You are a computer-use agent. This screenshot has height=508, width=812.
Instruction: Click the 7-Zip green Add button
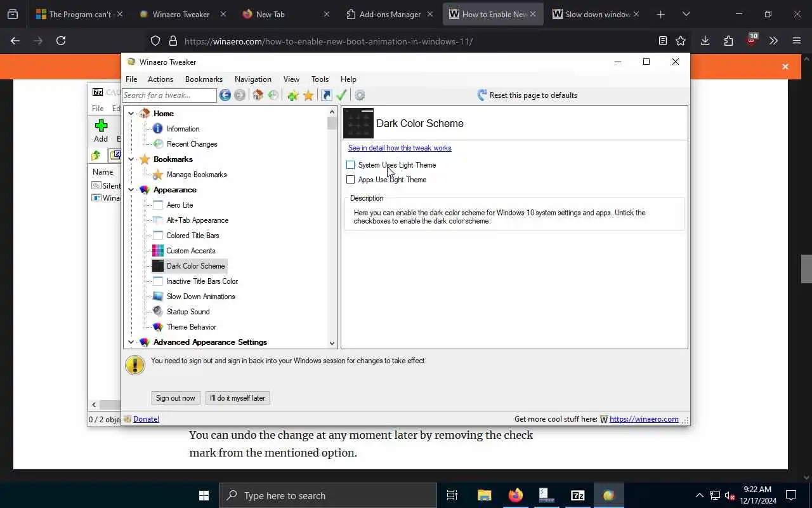[x=101, y=131]
